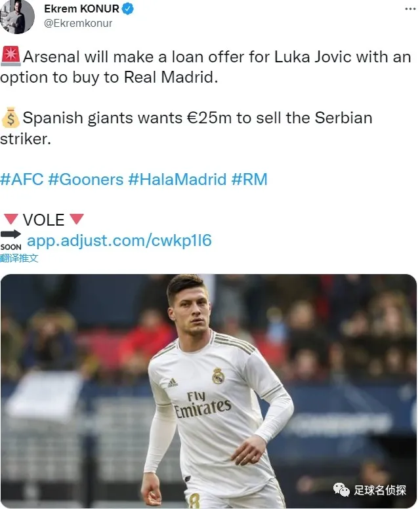This screenshot has width=420, height=509.
Task: Open the three-dot more options menu
Action: (410, 9)
